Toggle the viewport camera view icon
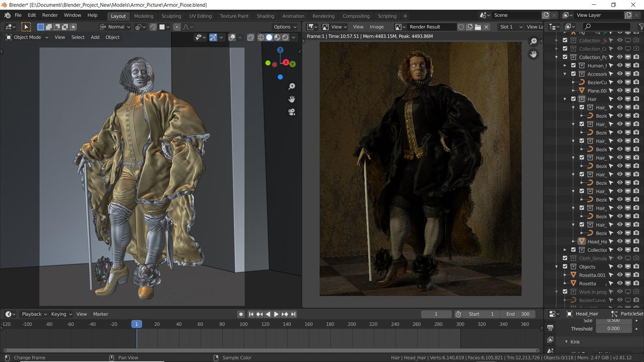The width and height of the screenshot is (644, 362). [x=291, y=112]
